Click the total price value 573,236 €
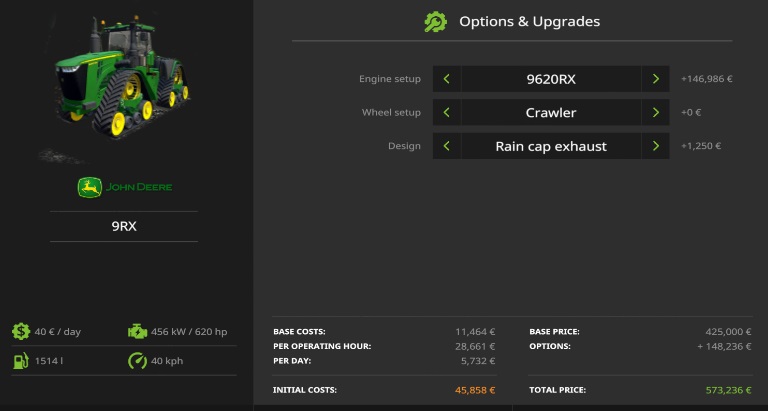This screenshot has width=768, height=411. pos(723,390)
